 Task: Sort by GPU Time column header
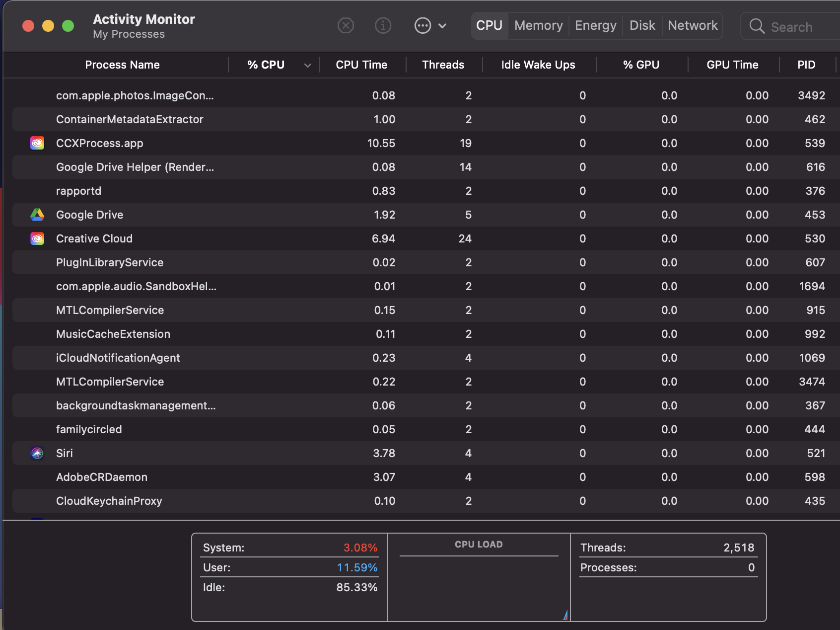coord(733,65)
